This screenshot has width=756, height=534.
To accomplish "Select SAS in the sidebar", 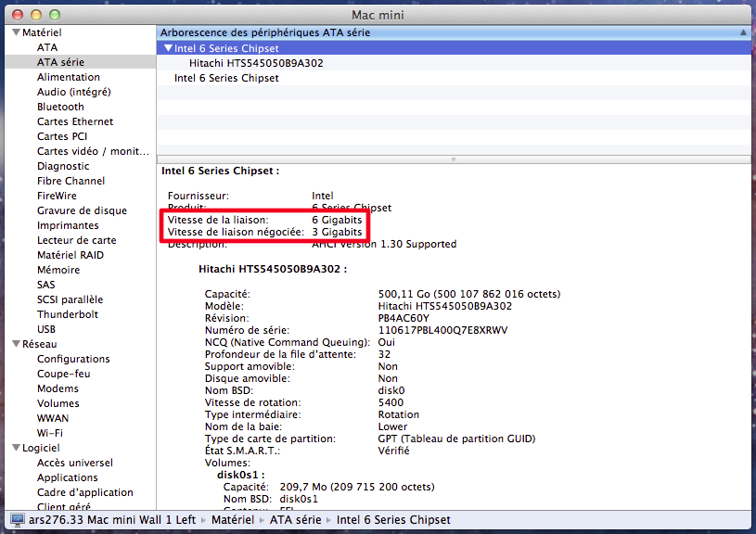I will [46, 285].
